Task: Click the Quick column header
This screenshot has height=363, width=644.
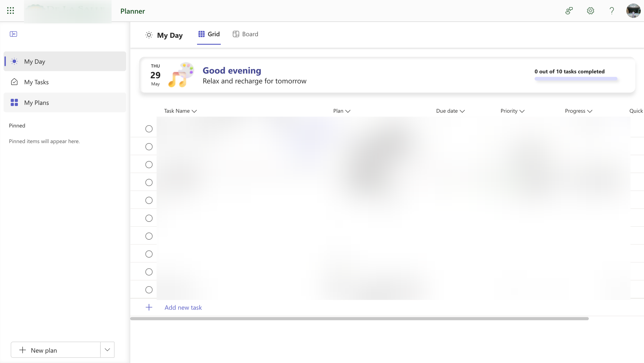Action: 636,111
